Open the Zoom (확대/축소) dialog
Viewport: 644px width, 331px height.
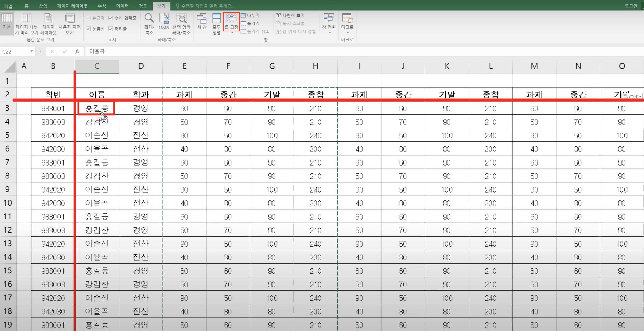pos(149,24)
